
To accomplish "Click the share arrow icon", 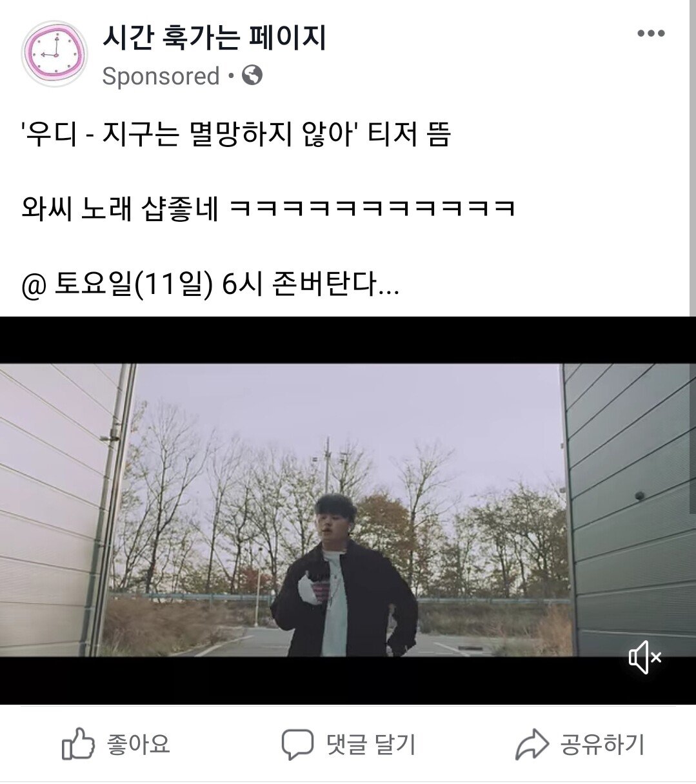I will (x=532, y=745).
